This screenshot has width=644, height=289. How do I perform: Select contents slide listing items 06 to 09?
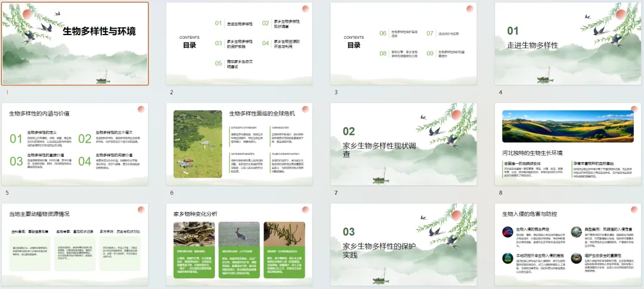pos(403,43)
